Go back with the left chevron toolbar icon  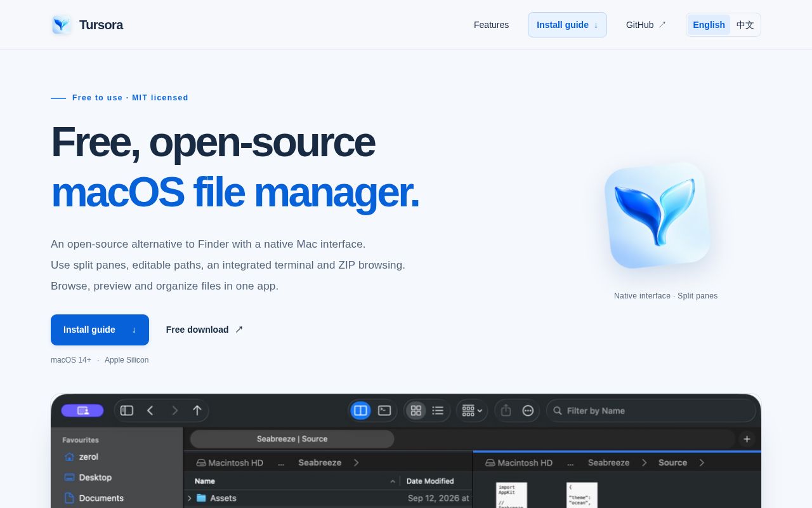coord(150,411)
